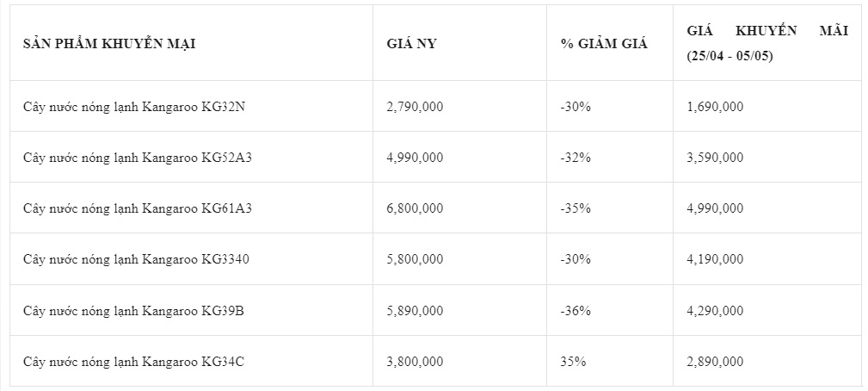Image resolution: width=868 pixels, height=391 pixels.
Task: Click the "SẢN PHẨM KHUYẾN MẠI" column header
Action: pos(109,43)
